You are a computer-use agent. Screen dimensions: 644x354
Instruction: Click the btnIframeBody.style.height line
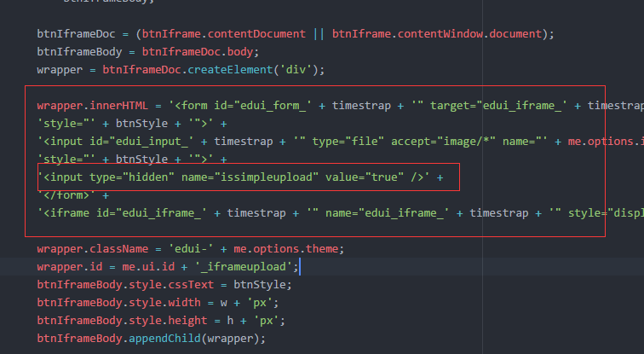point(161,321)
